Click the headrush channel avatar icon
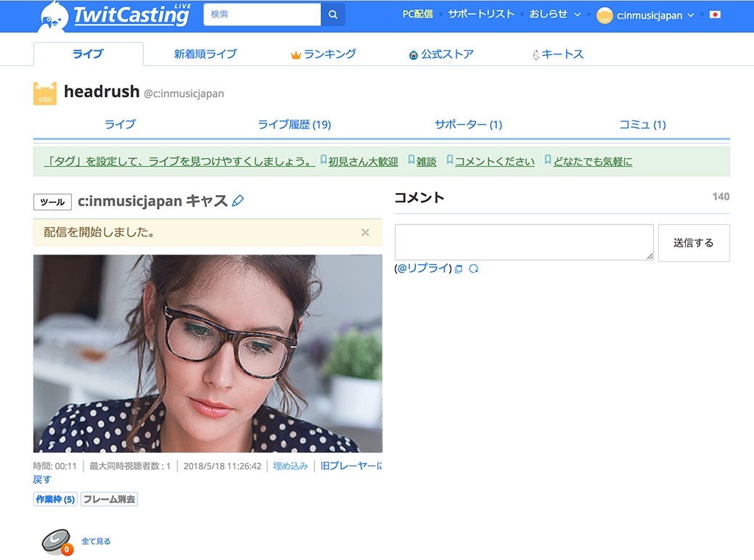 pyautogui.click(x=44, y=92)
